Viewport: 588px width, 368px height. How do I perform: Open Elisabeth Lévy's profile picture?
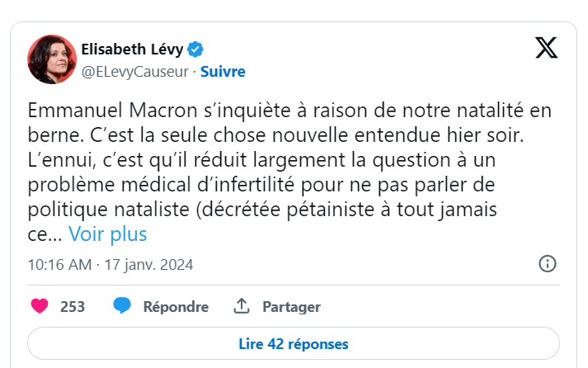click(x=52, y=59)
